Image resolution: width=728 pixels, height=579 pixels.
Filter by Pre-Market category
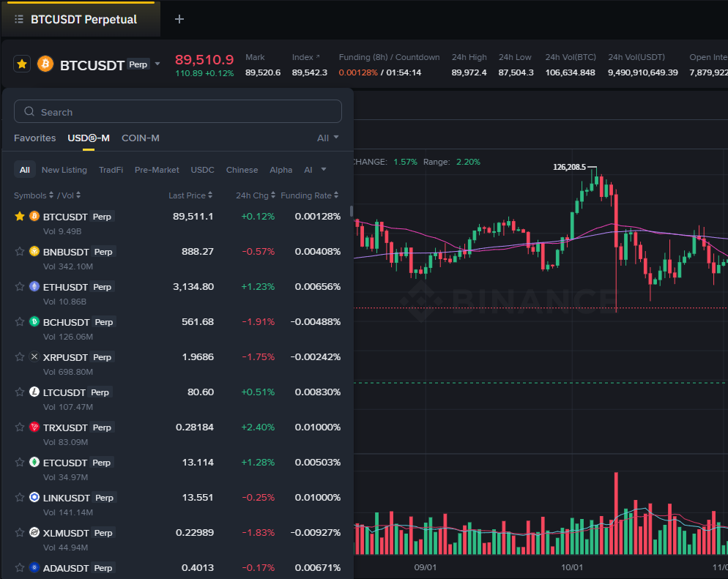[x=157, y=170]
